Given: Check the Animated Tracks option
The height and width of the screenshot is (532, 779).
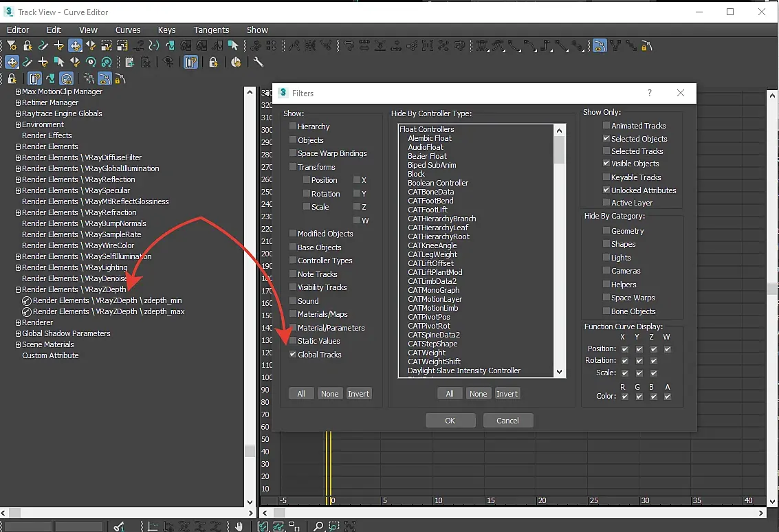Looking at the screenshot, I should pos(606,126).
